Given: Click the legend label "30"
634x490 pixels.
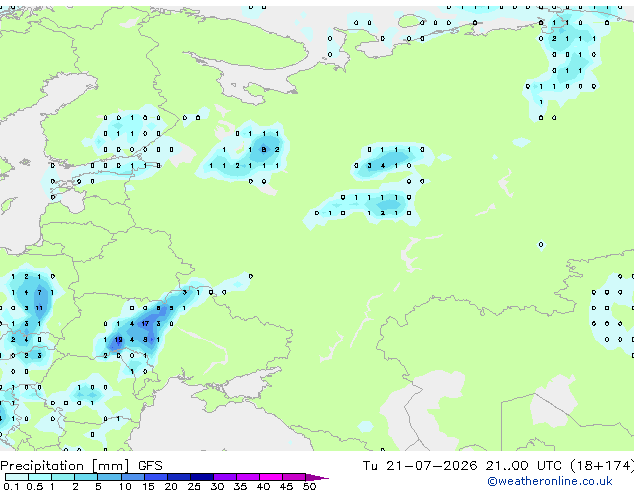Looking at the screenshot, I should pos(217,486).
